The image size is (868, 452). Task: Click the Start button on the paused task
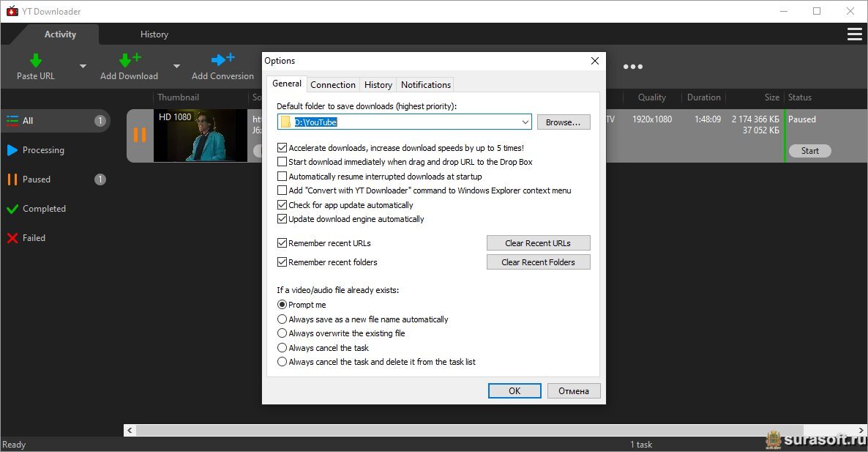click(x=810, y=151)
